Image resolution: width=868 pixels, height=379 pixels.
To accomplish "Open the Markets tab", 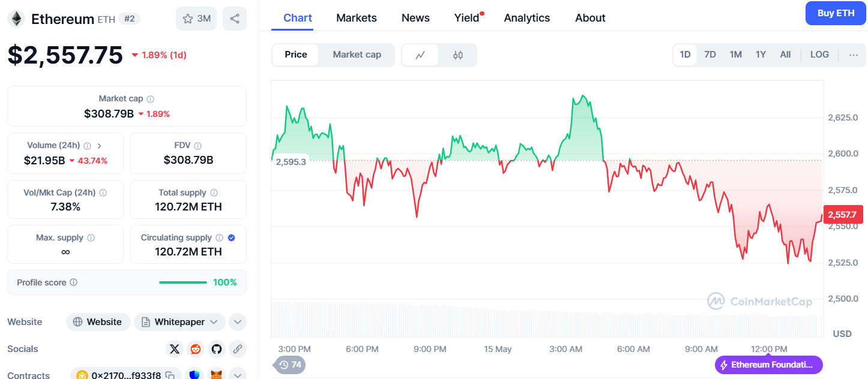I will [x=357, y=18].
